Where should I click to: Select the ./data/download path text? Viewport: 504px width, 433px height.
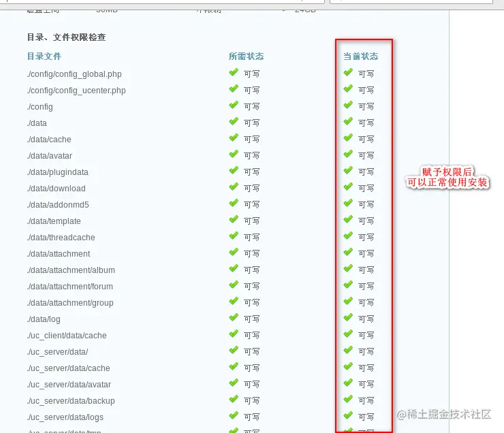click(57, 189)
